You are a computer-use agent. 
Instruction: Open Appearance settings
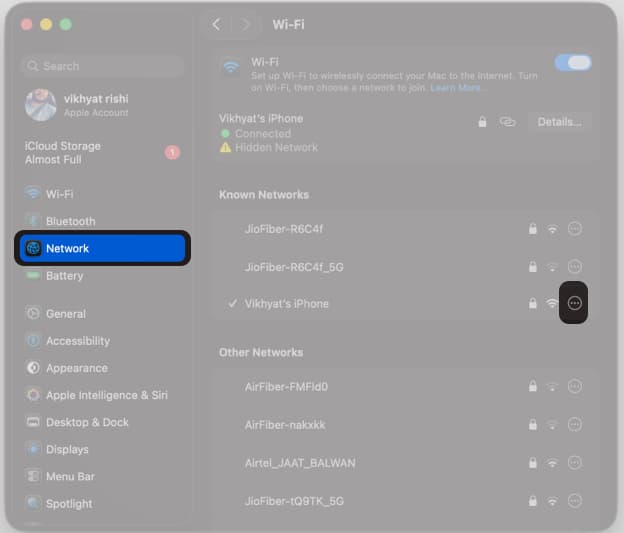102,368
